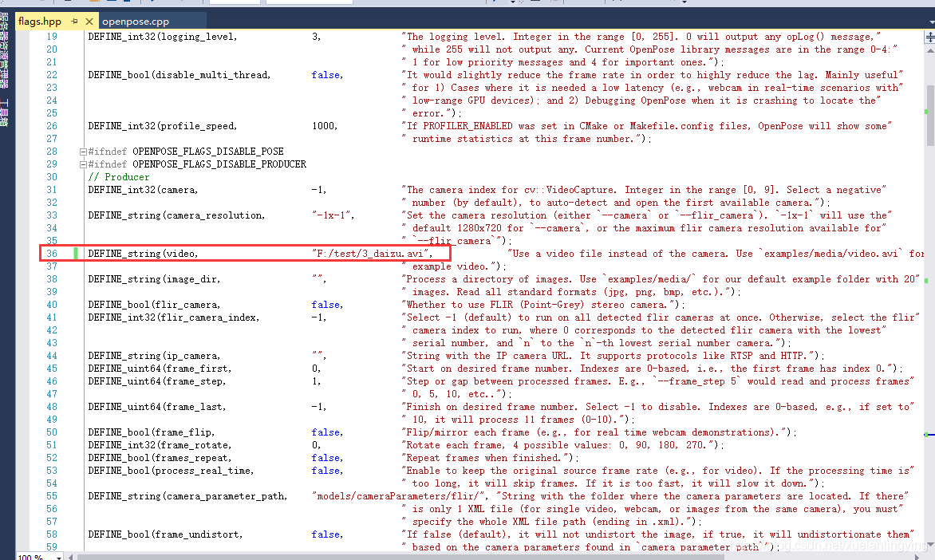This screenshot has width=935, height=560.
Task: Click line number 36 in the margin
Action: pos(52,254)
